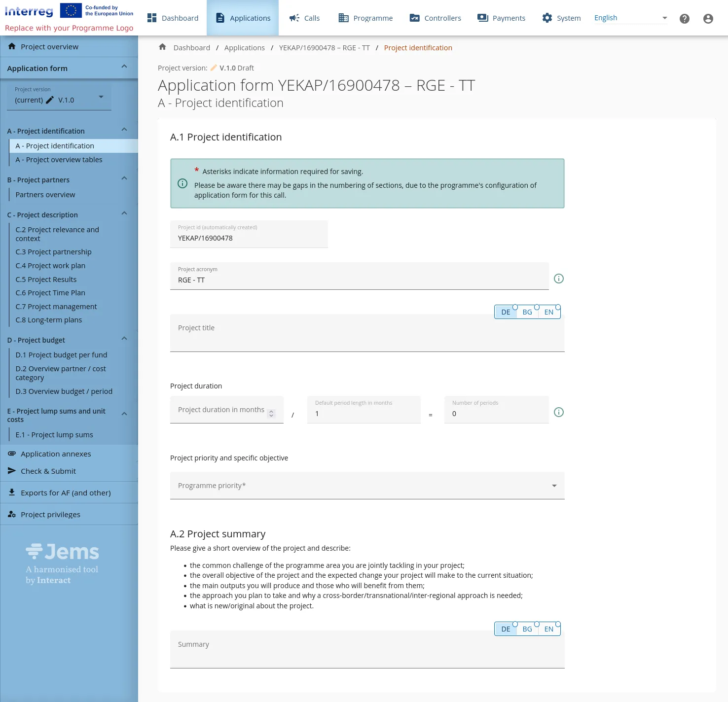
Task: Open the System top menu
Action: coord(561,18)
